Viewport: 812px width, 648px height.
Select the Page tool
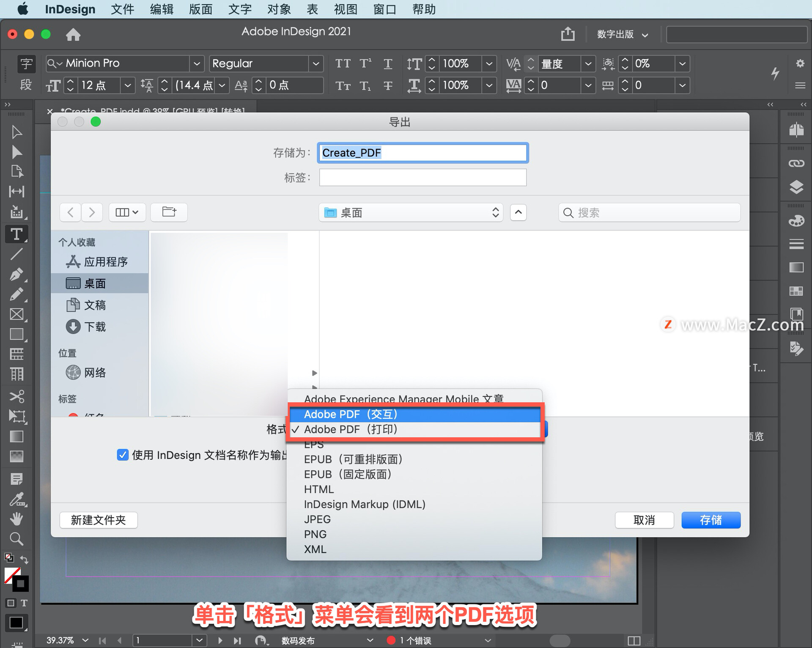[16, 171]
